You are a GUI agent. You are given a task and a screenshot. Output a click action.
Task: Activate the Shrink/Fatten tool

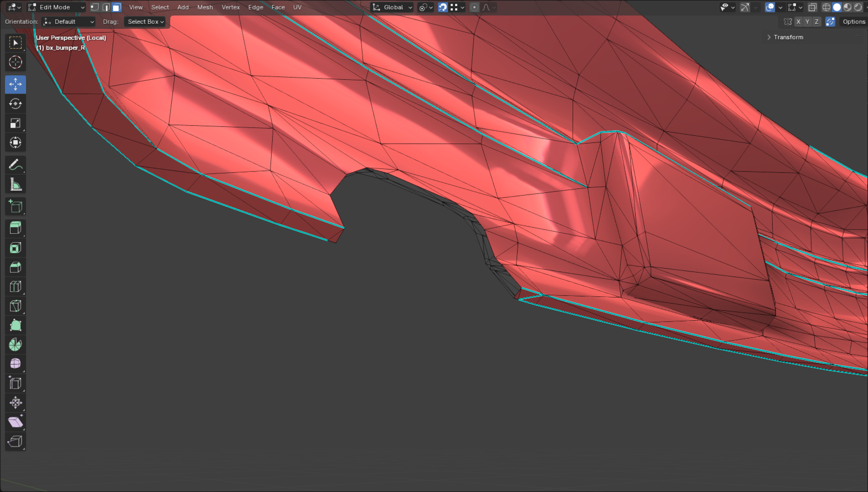tap(16, 403)
